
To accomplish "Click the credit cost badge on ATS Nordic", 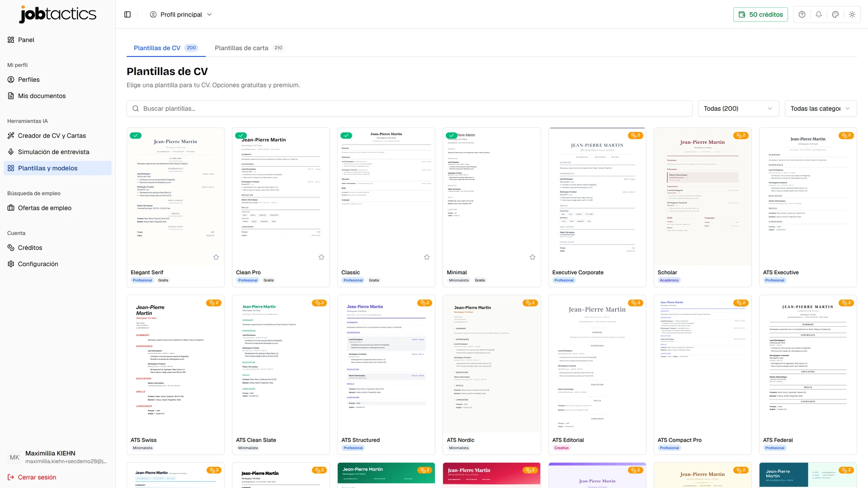I will pyautogui.click(x=530, y=303).
